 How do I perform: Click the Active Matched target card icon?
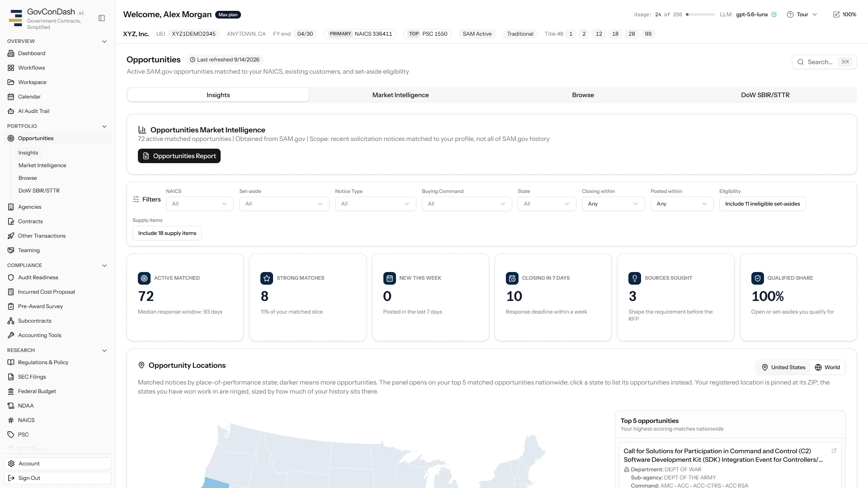[x=144, y=278]
